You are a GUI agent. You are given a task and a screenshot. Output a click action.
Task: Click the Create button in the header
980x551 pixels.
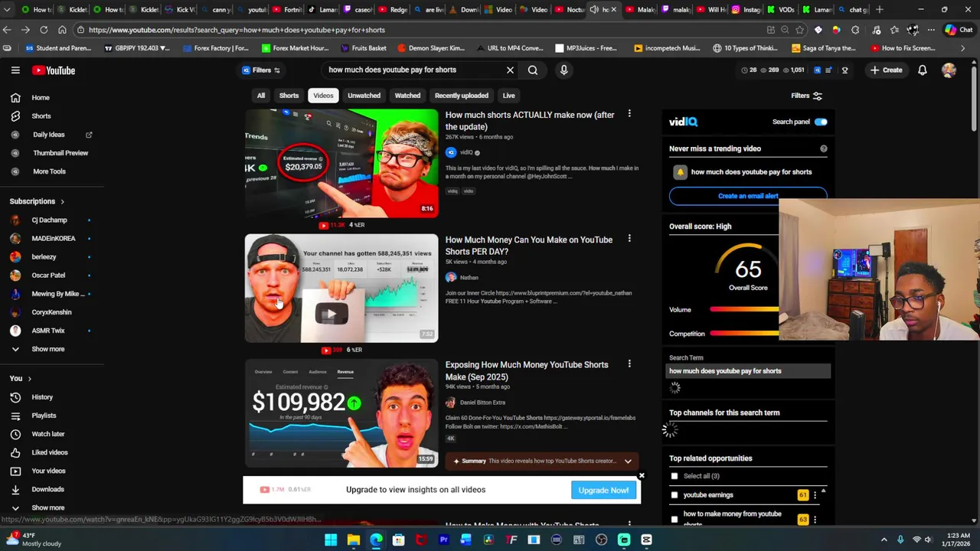pyautogui.click(x=886, y=70)
